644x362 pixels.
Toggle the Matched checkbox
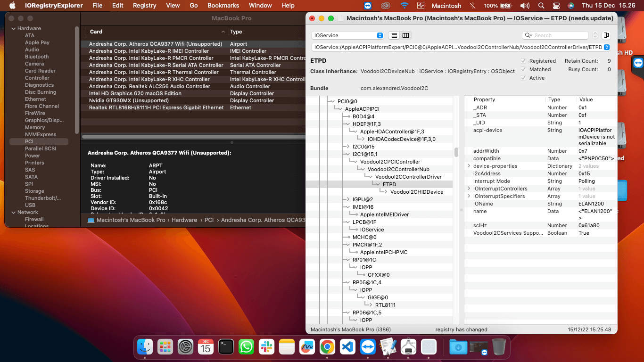click(523, 69)
